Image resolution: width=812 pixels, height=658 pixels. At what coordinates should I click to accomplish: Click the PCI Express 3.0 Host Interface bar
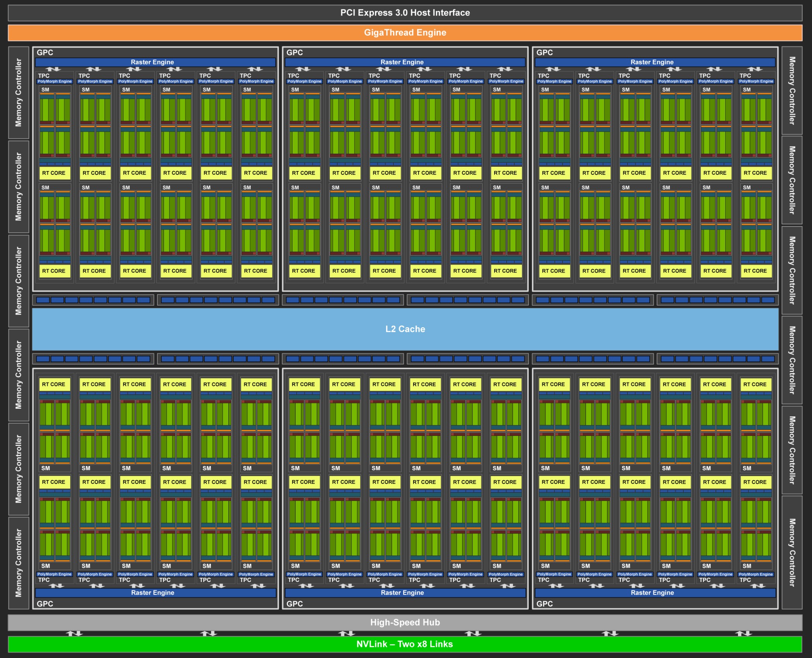(405, 13)
